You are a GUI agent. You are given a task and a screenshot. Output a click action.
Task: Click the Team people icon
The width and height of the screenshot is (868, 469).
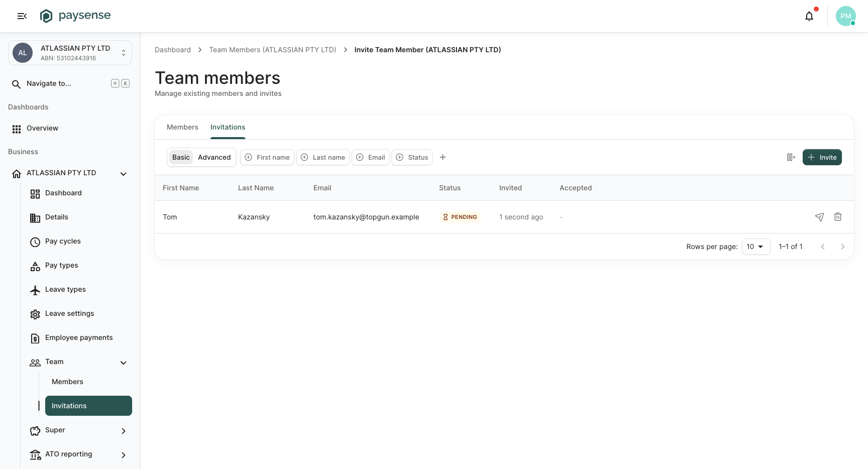click(x=35, y=363)
